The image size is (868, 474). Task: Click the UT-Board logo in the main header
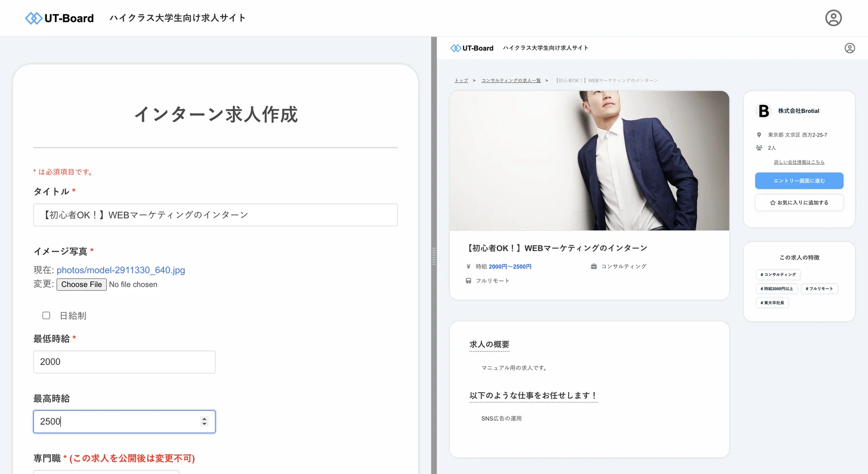59,18
